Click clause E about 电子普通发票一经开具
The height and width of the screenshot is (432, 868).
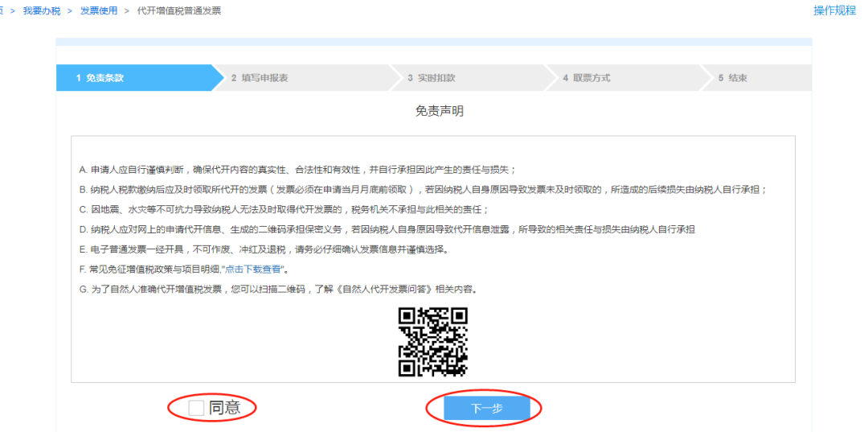tap(263, 249)
